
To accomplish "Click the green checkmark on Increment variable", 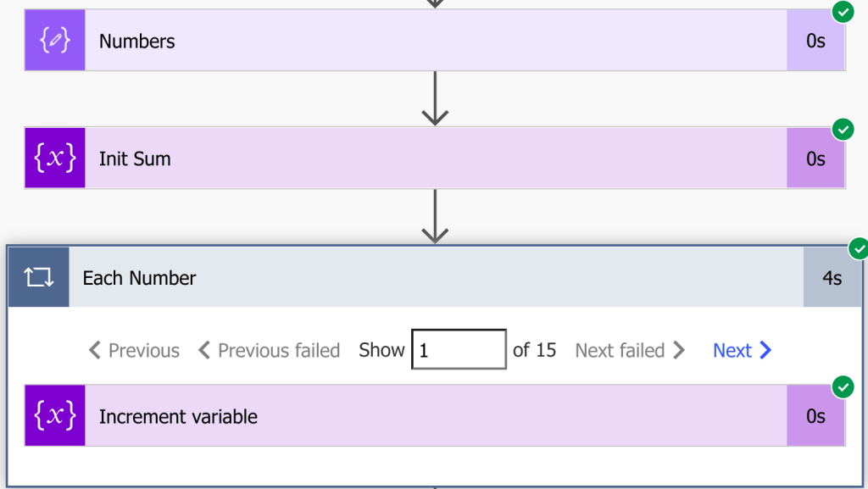I will [x=843, y=387].
